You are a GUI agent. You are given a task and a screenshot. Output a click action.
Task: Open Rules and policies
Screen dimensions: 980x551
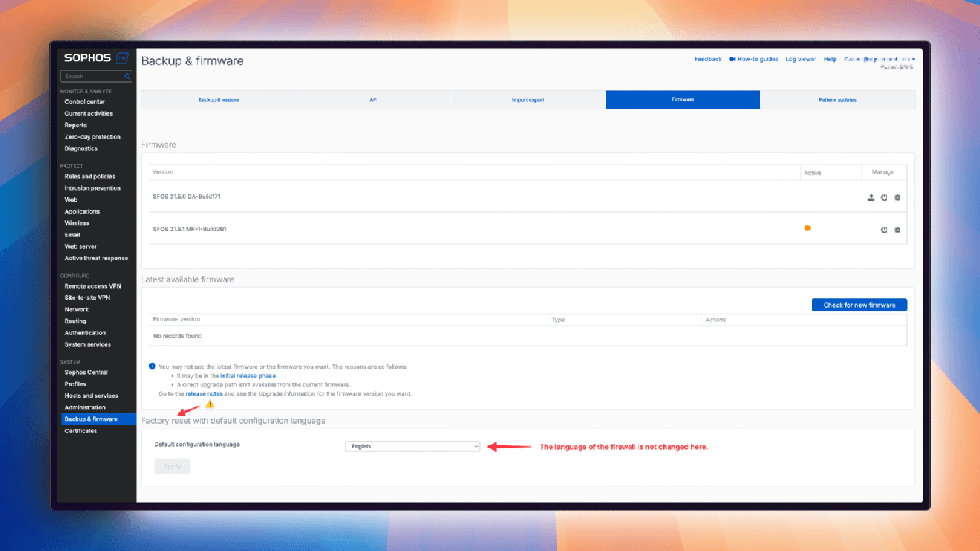click(x=90, y=176)
